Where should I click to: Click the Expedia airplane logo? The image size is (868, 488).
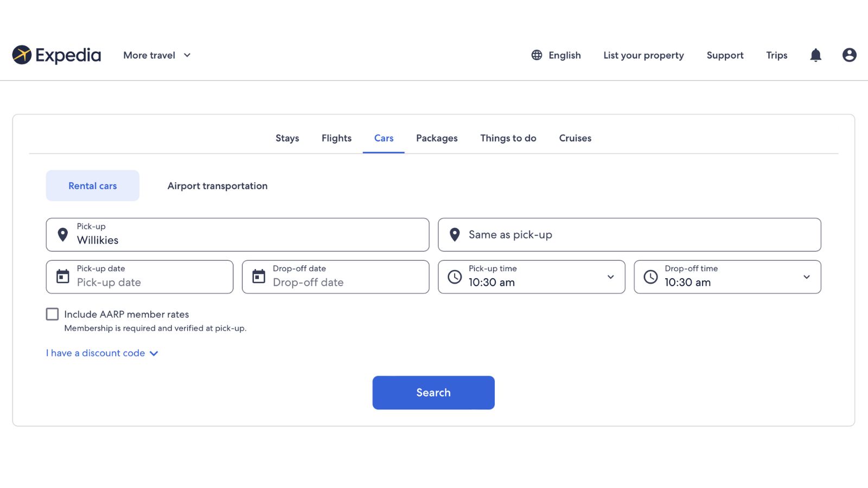coord(22,54)
